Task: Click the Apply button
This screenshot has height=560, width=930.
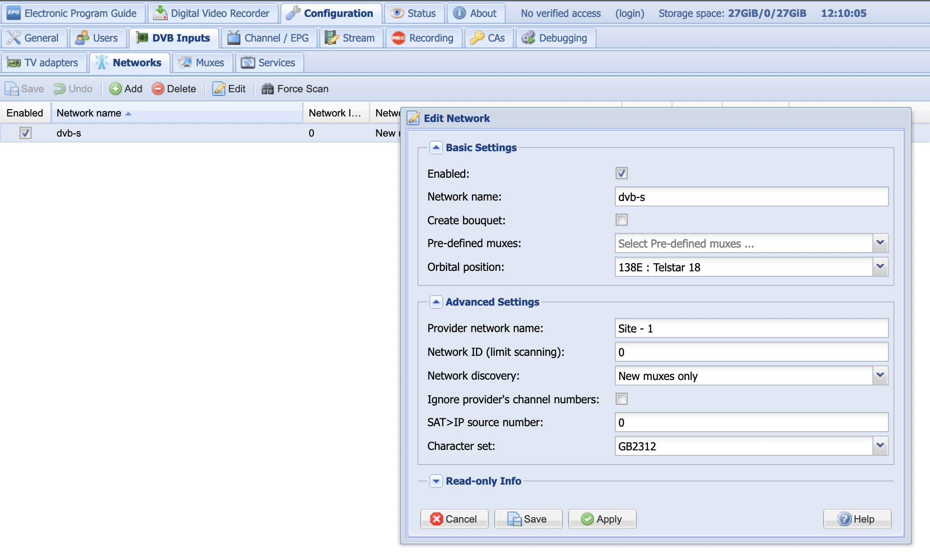Action: pyautogui.click(x=602, y=519)
